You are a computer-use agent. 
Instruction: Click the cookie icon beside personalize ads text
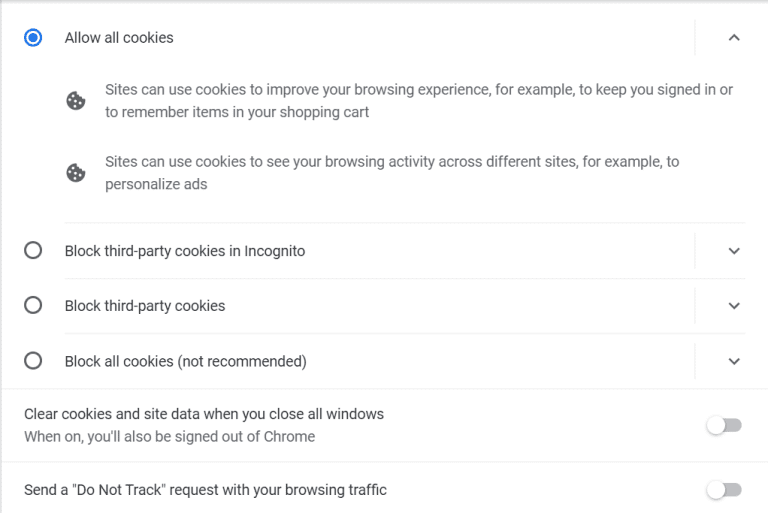pos(75,173)
